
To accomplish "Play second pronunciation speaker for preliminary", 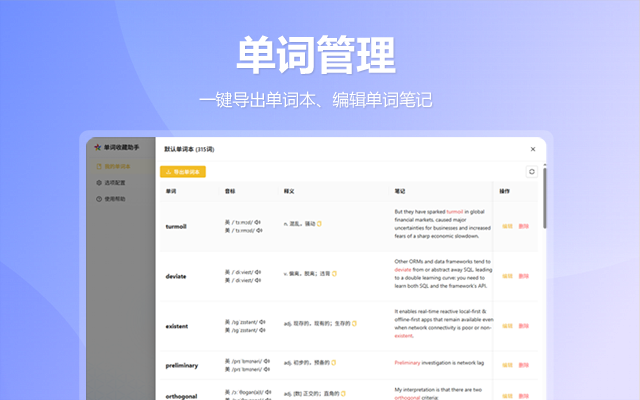I will (x=267, y=369).
